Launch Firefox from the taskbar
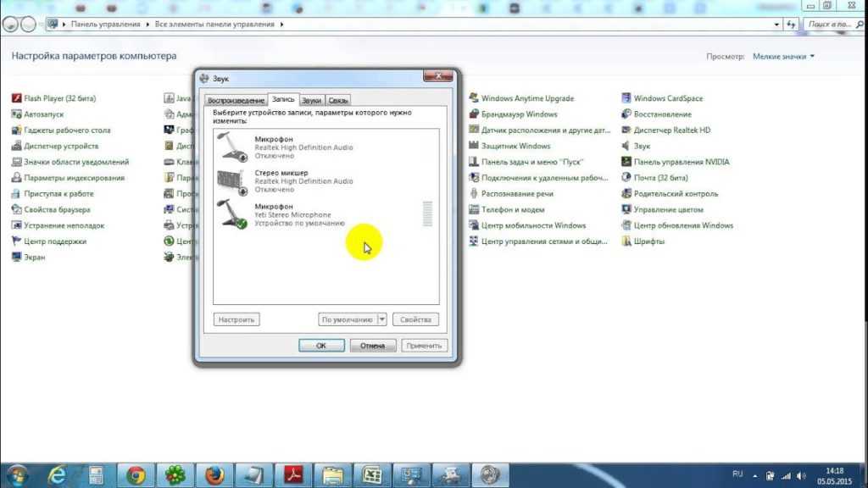Viewport: 868px width, 488px height. point(214,474)
